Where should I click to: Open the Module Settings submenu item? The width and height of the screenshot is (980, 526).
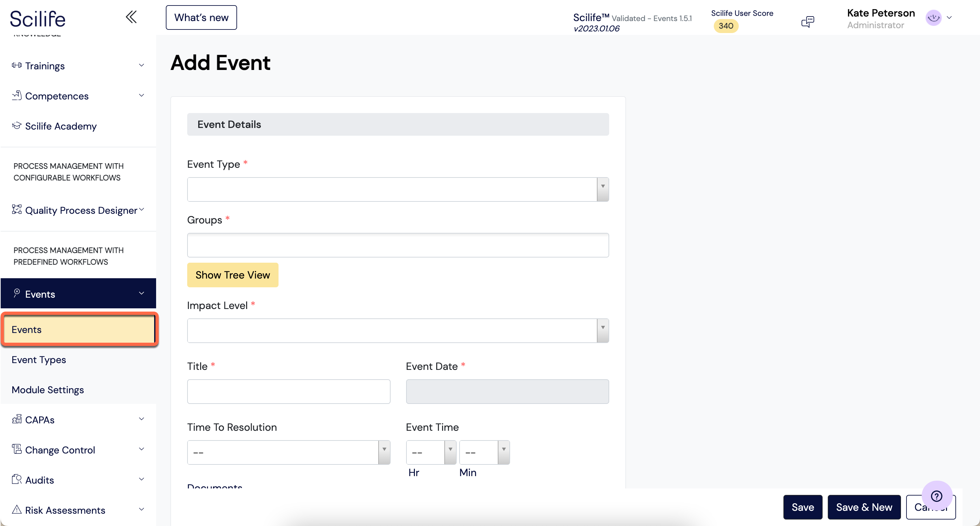78,390
